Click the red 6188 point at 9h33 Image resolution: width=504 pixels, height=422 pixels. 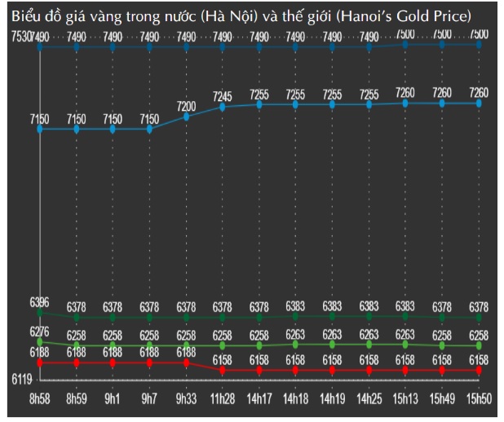tap(187, 363)
